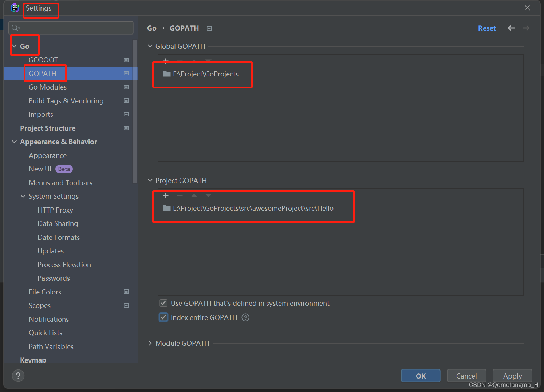Expand the Module GOPATH section
This screenshot has width=544, height=392.
[150, 343]
